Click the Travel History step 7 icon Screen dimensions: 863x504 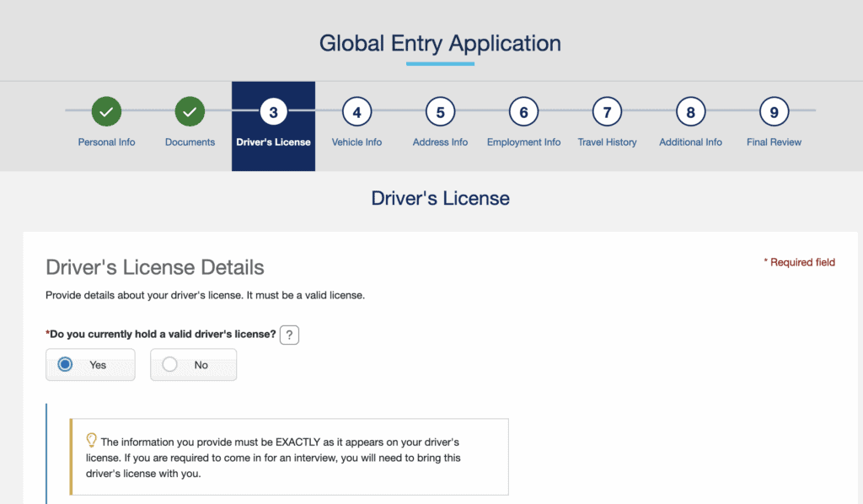pos(607,111)
